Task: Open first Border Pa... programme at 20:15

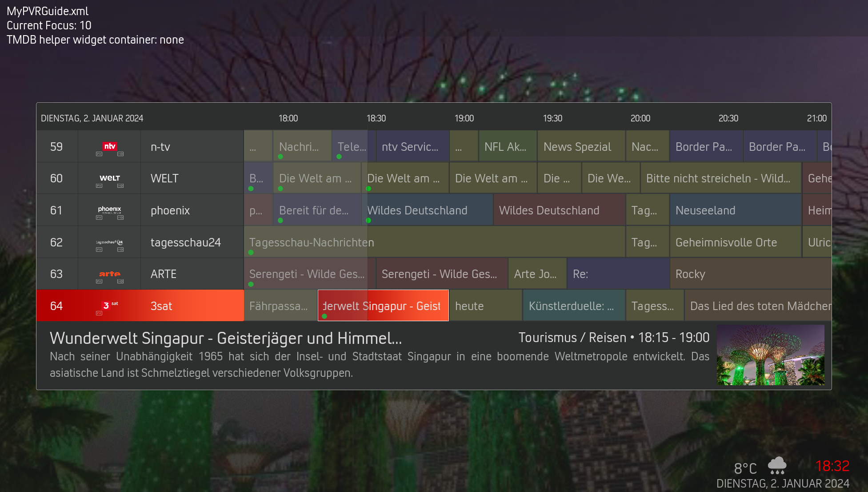Action: coord(706,146)
